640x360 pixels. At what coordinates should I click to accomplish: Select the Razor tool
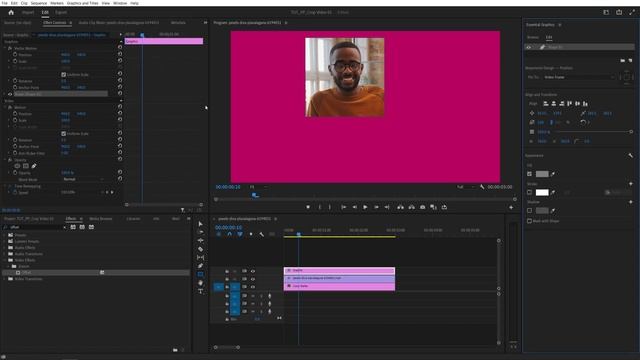(x=200, y=249)
